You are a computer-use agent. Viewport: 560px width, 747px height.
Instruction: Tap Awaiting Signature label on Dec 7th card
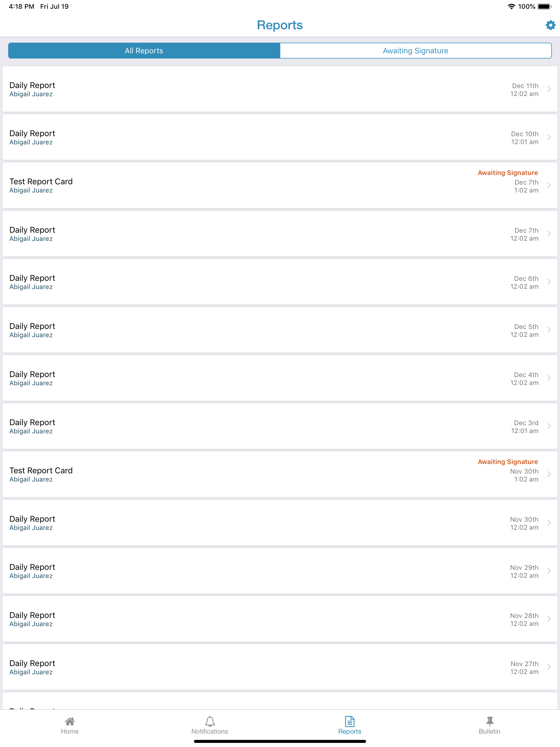(508, 173)
